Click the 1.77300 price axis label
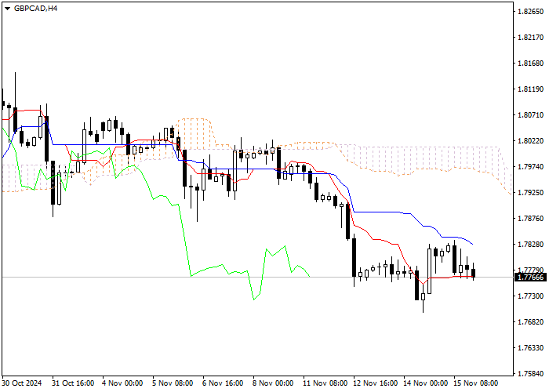 tap(530, 296)
